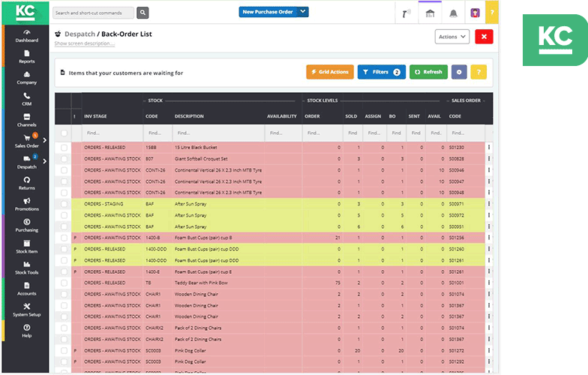Expand the Despatch sidebar submenu arrow

45,161
